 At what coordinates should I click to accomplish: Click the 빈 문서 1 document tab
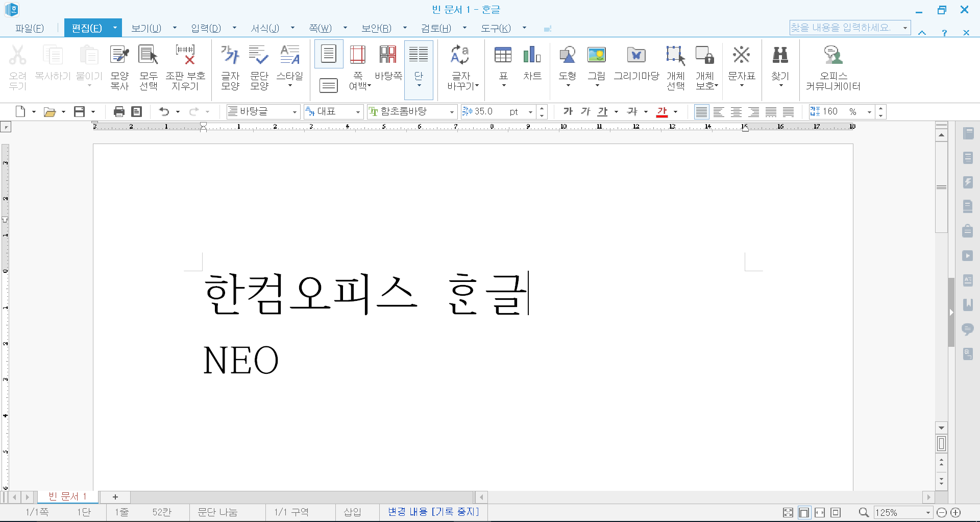[x=67, y=496]
